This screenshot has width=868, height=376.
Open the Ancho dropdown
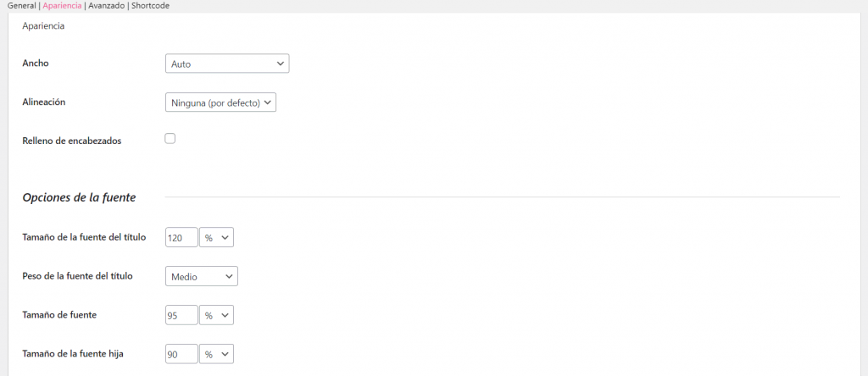(227, 64)
